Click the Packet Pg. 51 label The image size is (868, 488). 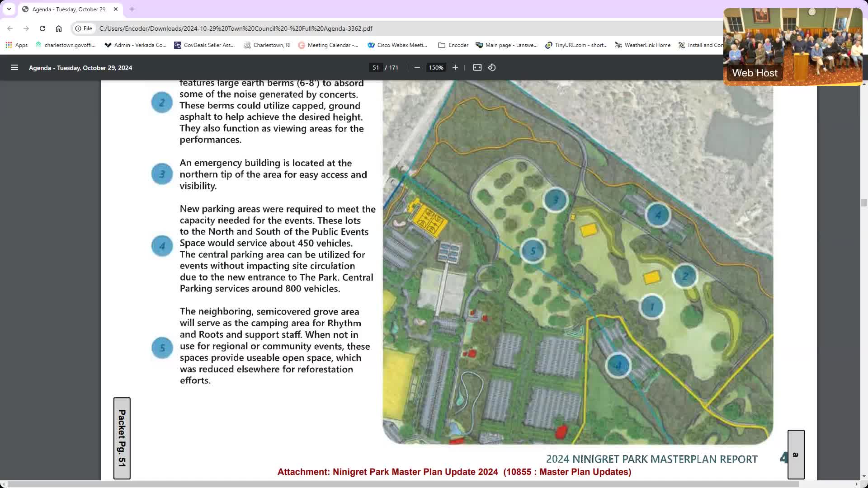coord(122,438)
